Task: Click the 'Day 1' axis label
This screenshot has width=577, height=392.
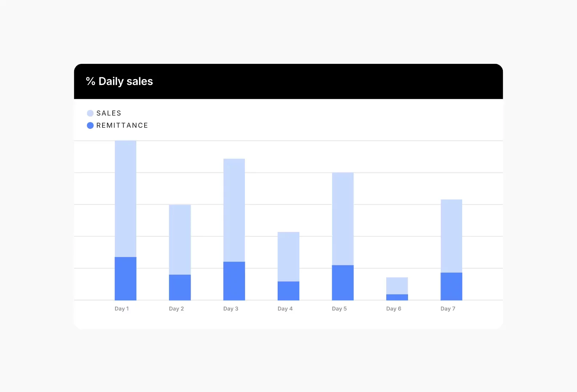Action: (122, 309)
